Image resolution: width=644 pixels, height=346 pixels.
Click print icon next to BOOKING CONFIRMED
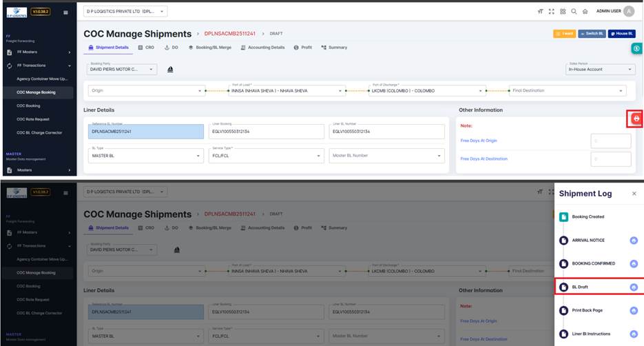coord(634,263)
